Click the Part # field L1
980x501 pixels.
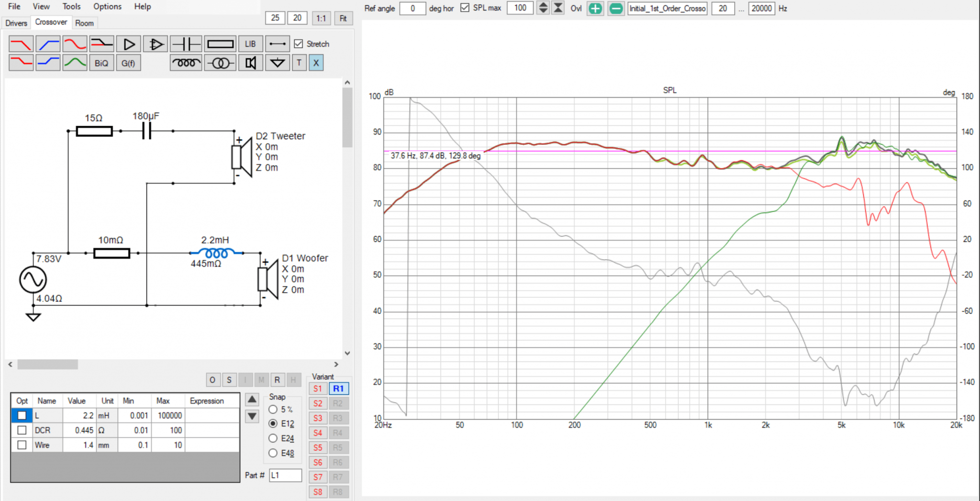pos(285,475)
